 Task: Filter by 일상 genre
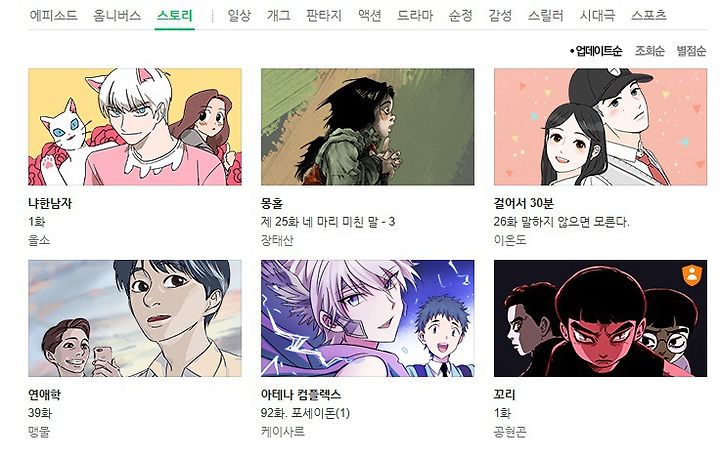(x=239, y=16)
